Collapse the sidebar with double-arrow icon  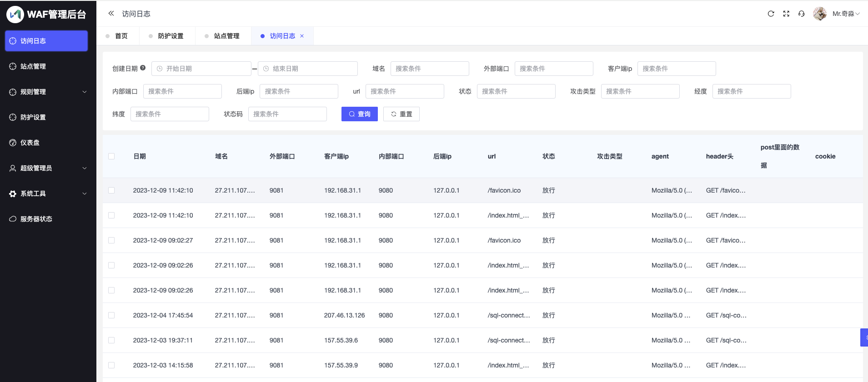[111, 14]
